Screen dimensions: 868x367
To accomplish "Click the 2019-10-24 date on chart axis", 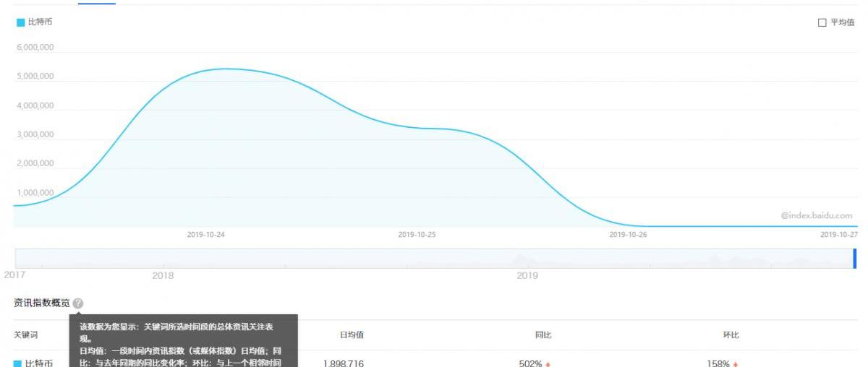I will coord(205,234).
